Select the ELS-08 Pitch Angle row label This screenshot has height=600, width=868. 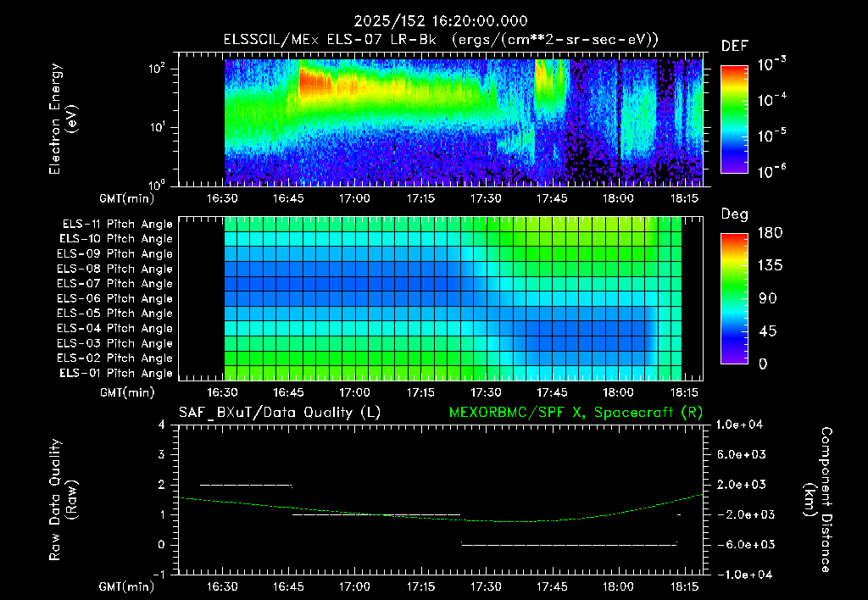pyautogui.click(x=115, y=269)
